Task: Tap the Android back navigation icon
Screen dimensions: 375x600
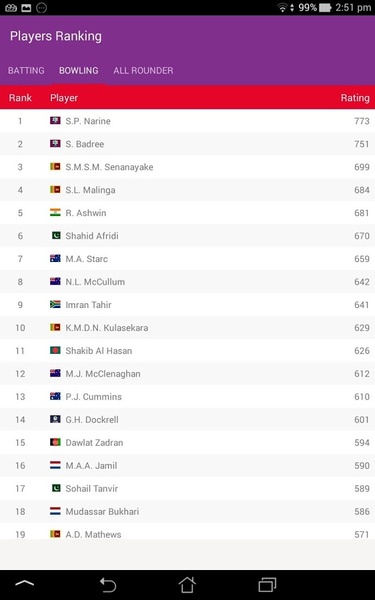Action: point(108,584)
